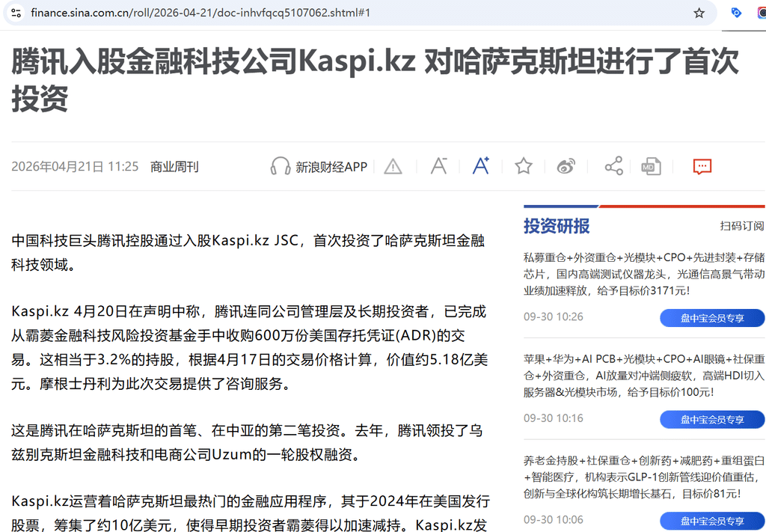The height and width of the screenshot is (532, 766).
Task: Click the MD document download icon
Action: point(652,167)
